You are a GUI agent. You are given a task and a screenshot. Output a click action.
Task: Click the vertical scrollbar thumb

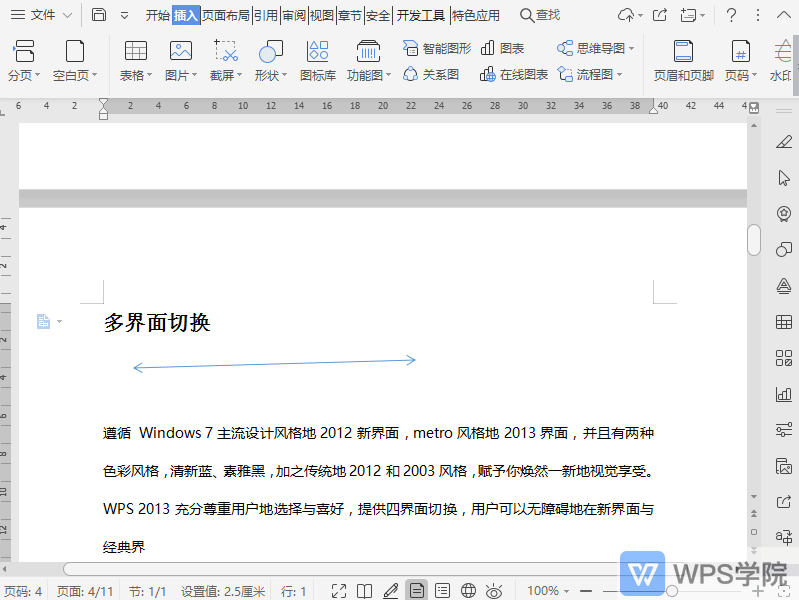(754, 240)
